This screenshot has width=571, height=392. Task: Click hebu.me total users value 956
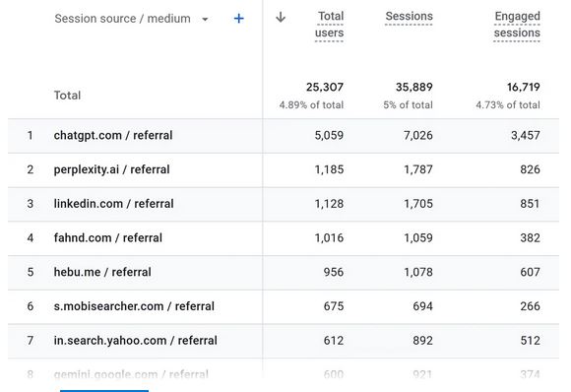coord(334,273)
